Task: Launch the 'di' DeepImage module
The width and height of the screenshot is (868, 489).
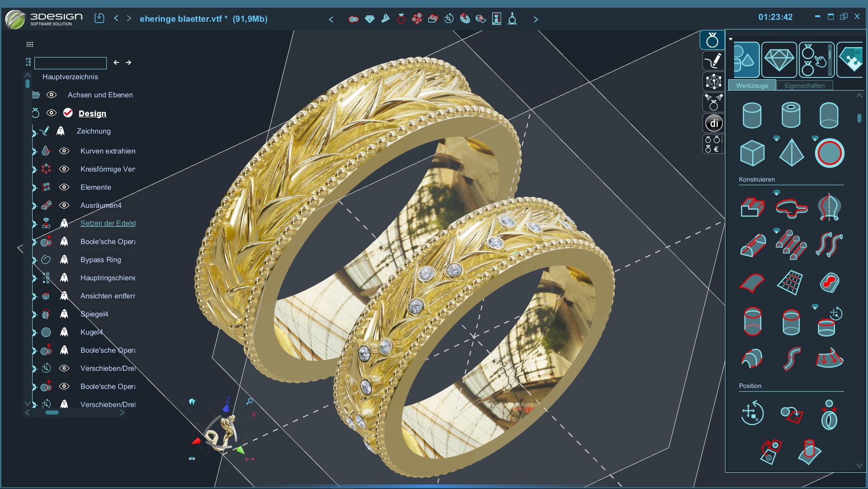Action: coord(714,123)
